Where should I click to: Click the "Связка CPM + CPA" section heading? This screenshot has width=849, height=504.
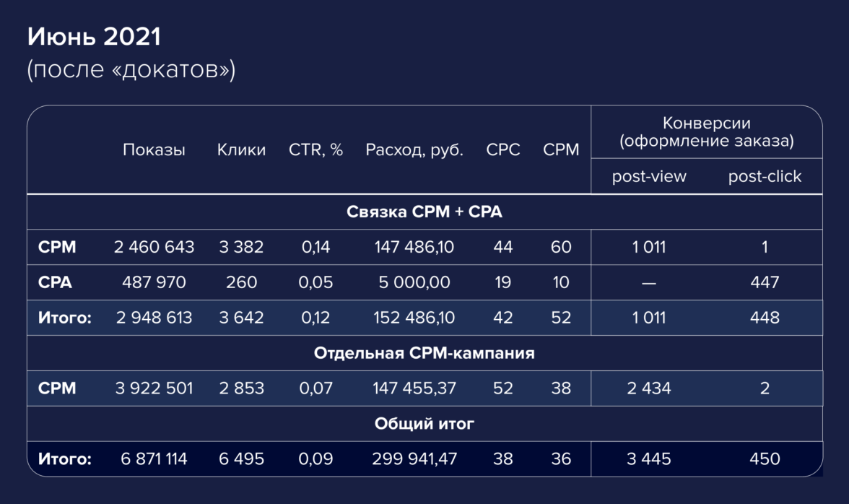pyautogui.click(x=425, y=212)
